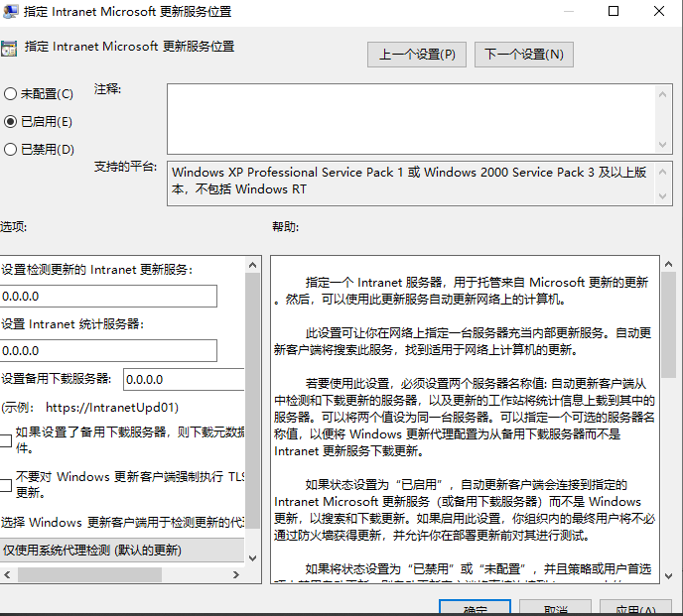The image size is (683, 616).
Task: Click the 注释 comment text area
Action: 411,119
